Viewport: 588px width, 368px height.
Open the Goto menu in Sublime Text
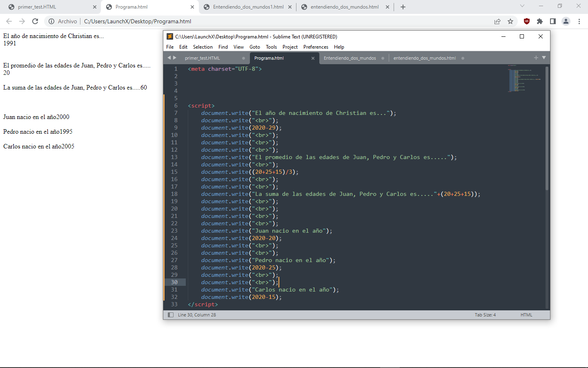(x=255, y=47)
